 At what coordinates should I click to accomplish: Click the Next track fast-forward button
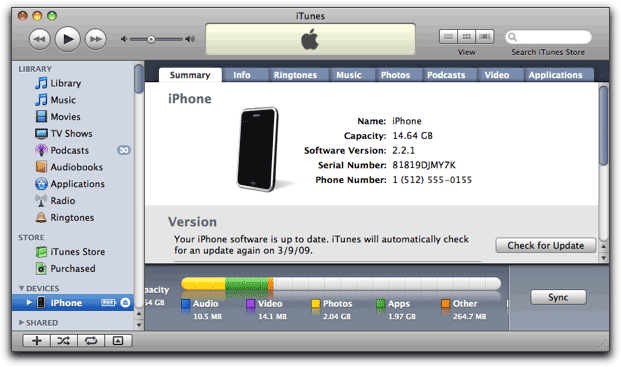pos(95,39)
